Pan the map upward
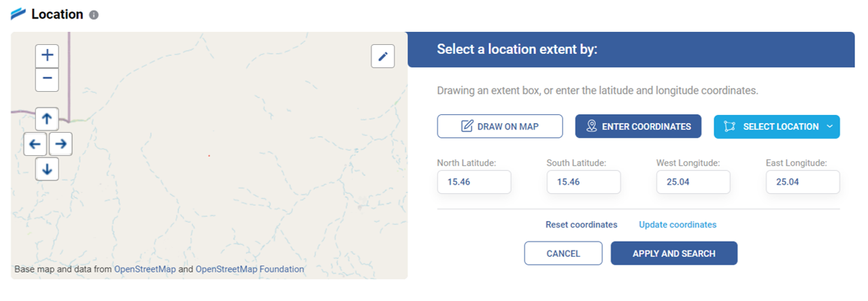Screen dimensions: 868x301 click(47, 119)
